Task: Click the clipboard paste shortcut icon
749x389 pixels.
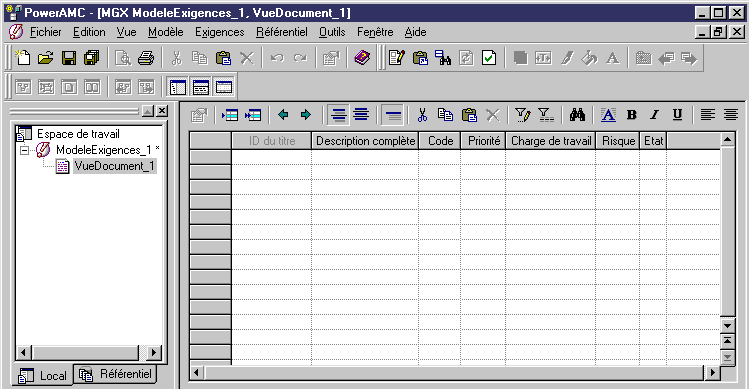Action: (x=420, y=58)
